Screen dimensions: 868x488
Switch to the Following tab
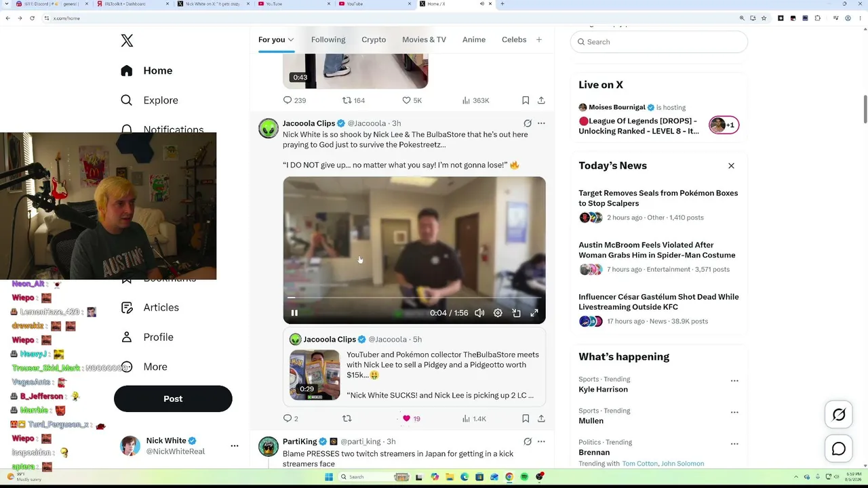328,40
